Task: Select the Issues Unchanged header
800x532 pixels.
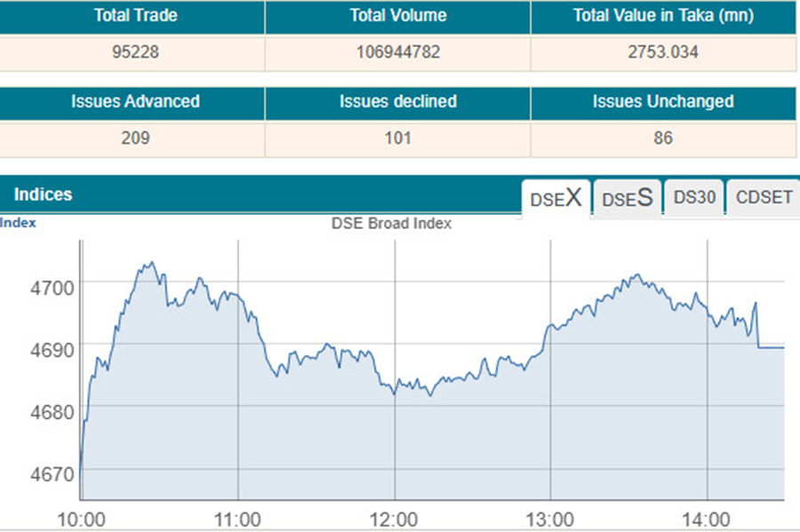Action: coord(663,101)
